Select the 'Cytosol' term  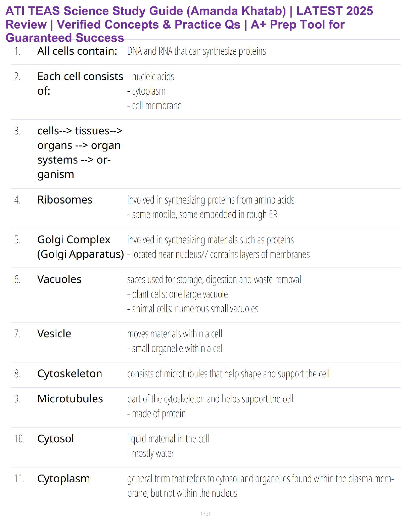pyautogui.click(x=55, y=439)
